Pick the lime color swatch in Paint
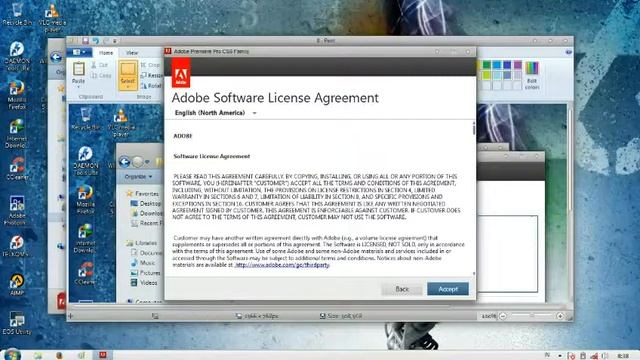 (x=487, y=76)
